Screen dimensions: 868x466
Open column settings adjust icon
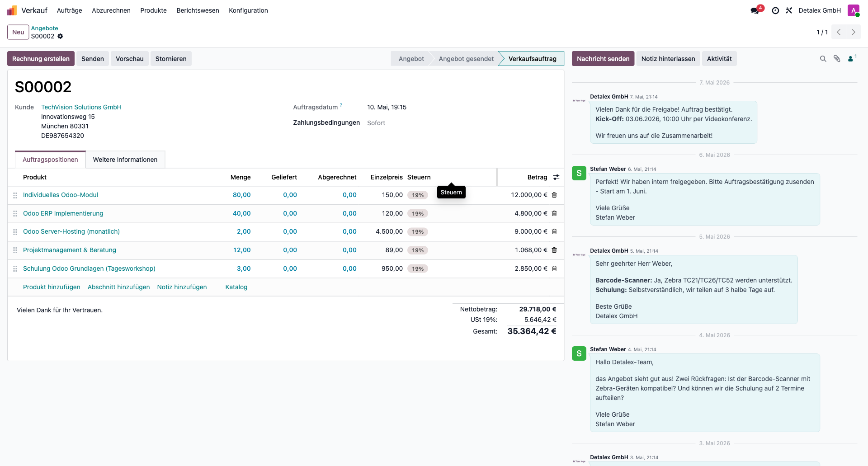pyautogui.click(x=556, y=177)
